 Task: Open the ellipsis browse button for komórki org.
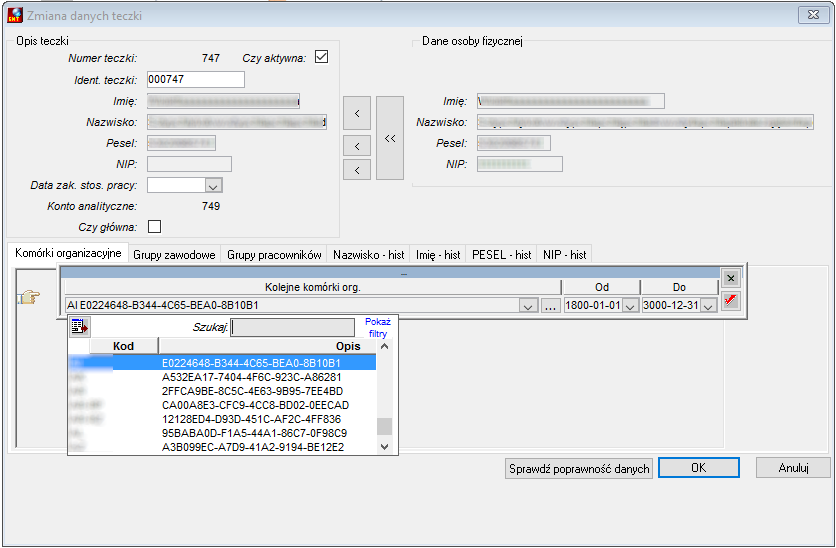pyautogui.click(x=551, y=306)
